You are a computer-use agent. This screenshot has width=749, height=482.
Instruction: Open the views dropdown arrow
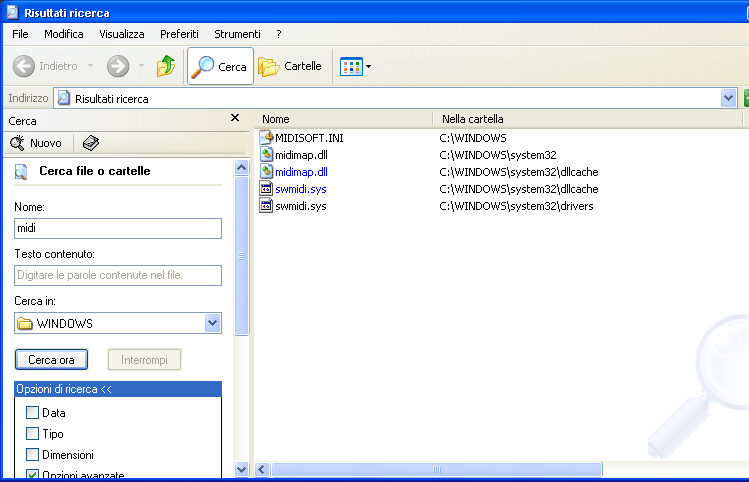coord(368,66)
